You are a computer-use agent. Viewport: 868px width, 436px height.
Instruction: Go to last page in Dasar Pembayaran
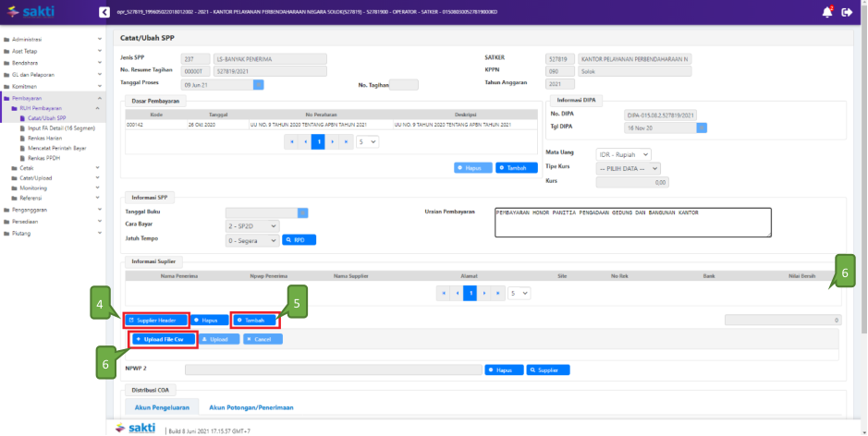(347, 142)
